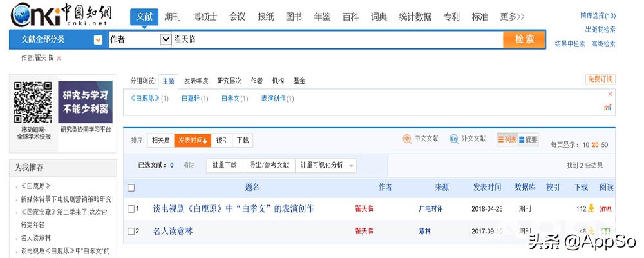Select the 文献 tab
Screen dimensions: 644x258
pos(144,17)
